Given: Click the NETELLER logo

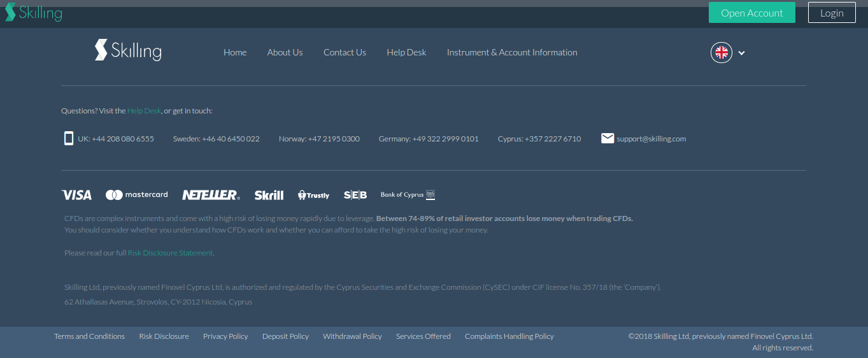Looking at the screenshot, I should (x=211, y=195).
